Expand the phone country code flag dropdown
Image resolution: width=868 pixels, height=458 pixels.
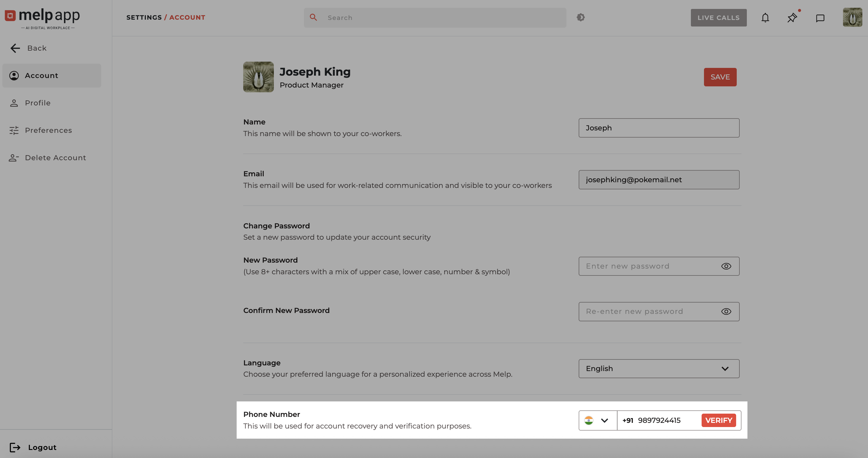tap(597, 420)
